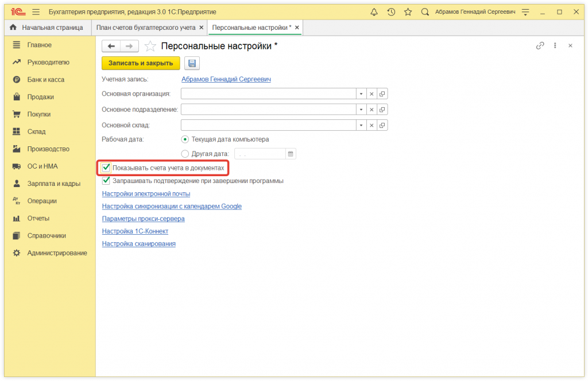Viewport: 588px width, 381px height.
Task: Open history clock icon
Action: [x=391, y=12]
